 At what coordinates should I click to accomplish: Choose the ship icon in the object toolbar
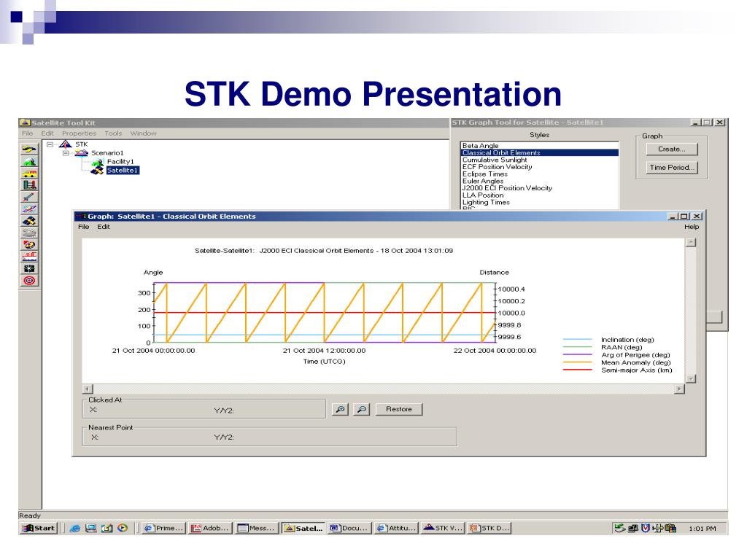pyautogui.click(x=29, y=256)
